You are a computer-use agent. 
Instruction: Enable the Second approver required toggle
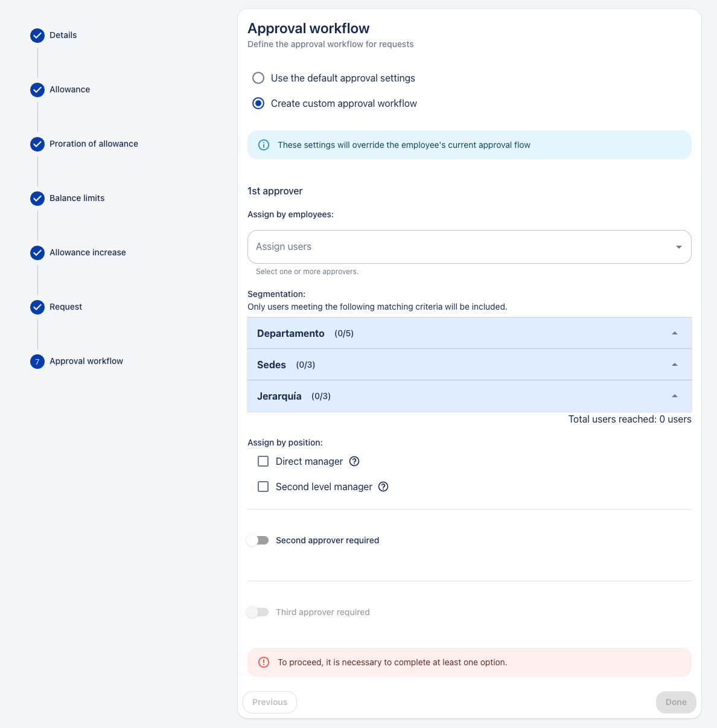(x=258, y=540)
